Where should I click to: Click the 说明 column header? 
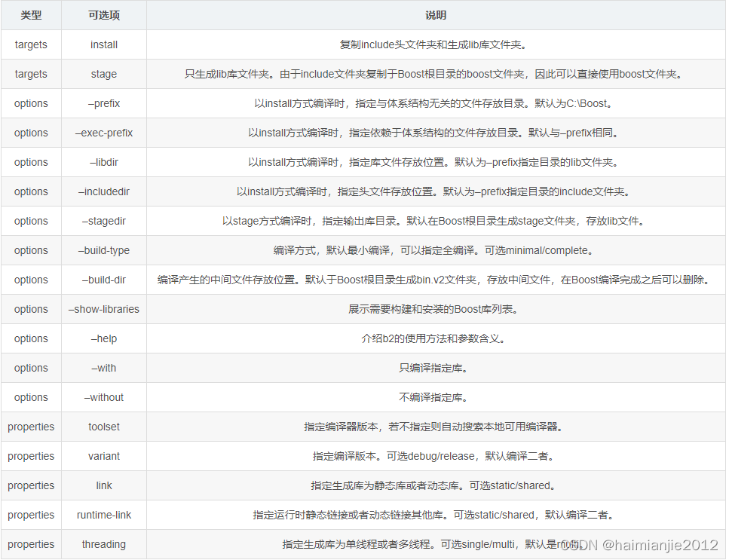437,15
